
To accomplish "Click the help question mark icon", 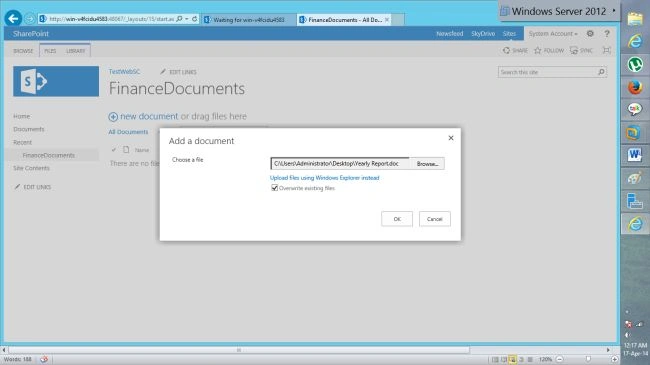I will (607, 34).
